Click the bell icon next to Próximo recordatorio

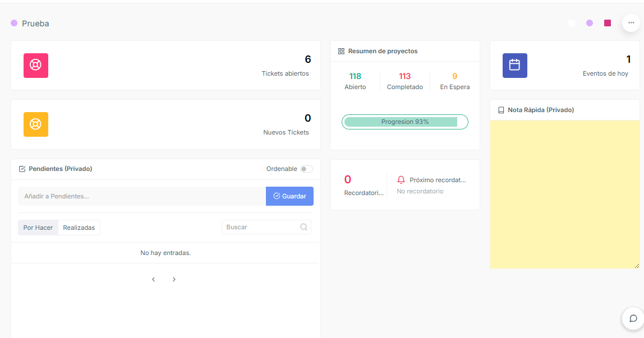point(401,180)
